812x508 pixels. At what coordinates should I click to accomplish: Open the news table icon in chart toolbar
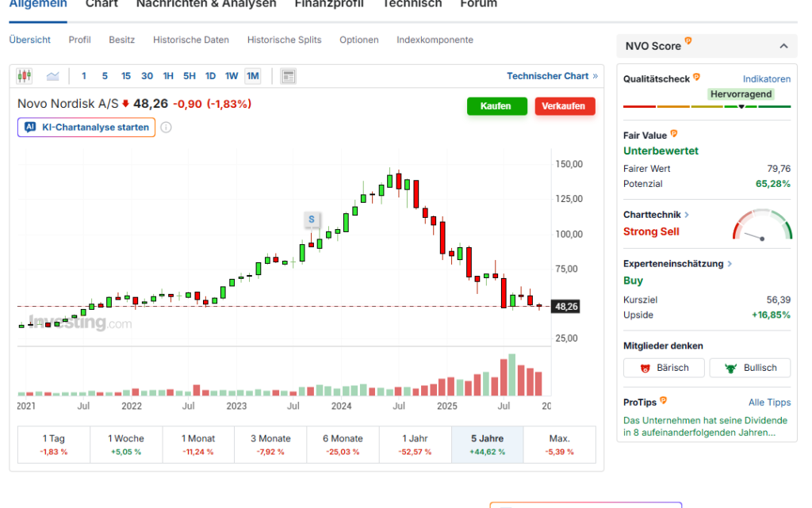(289, 76)
